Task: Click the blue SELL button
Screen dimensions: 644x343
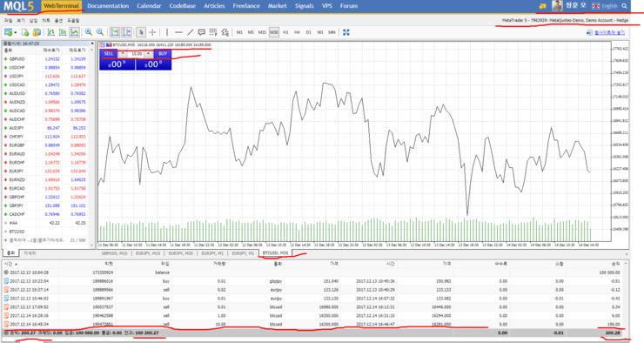Action: pos(109,54)
